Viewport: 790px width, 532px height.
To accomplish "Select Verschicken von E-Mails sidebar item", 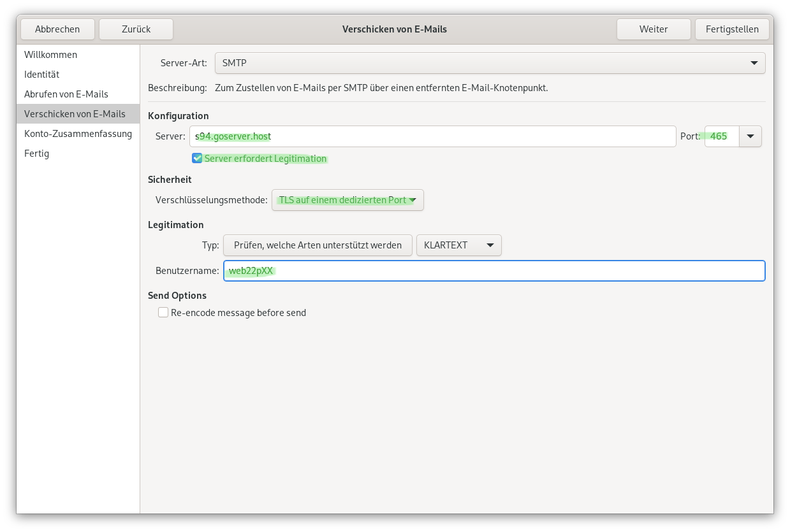I will [x=75, y=114].
